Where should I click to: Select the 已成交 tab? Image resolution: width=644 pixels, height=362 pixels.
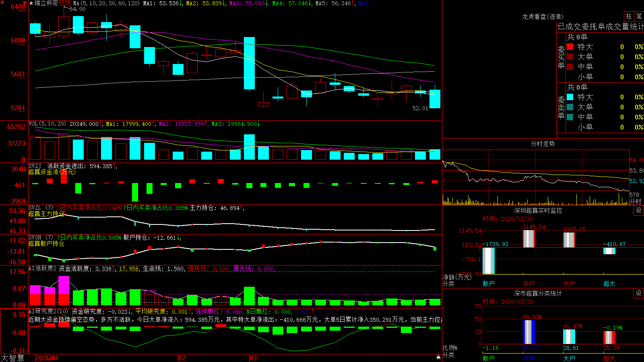570,27
